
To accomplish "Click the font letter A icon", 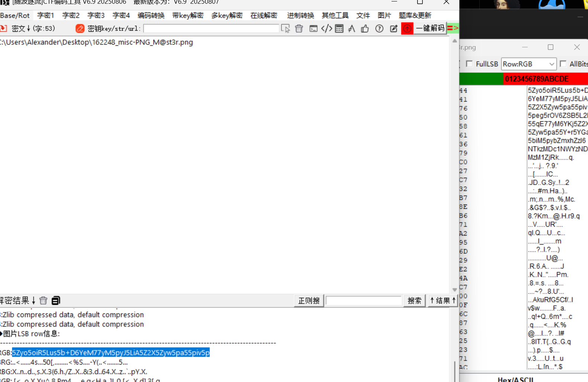I will (352, 28).
